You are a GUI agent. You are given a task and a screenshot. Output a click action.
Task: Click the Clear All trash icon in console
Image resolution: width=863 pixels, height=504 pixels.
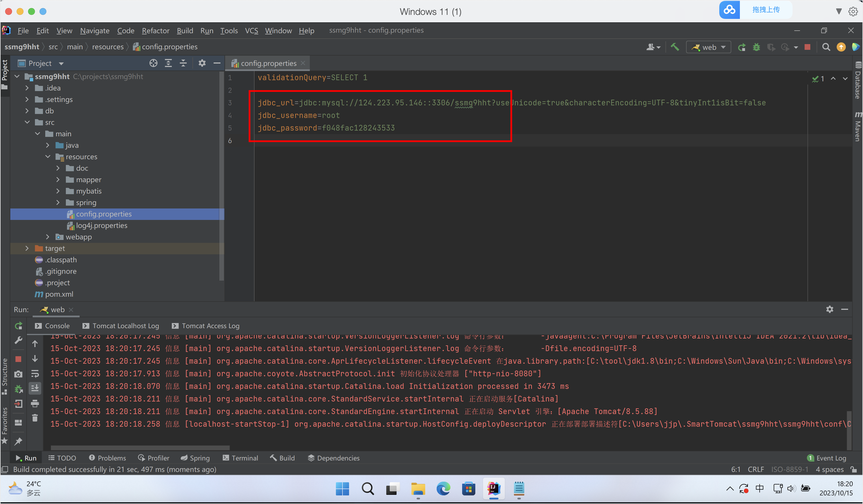pyautogui.click(x=35, y=418)
